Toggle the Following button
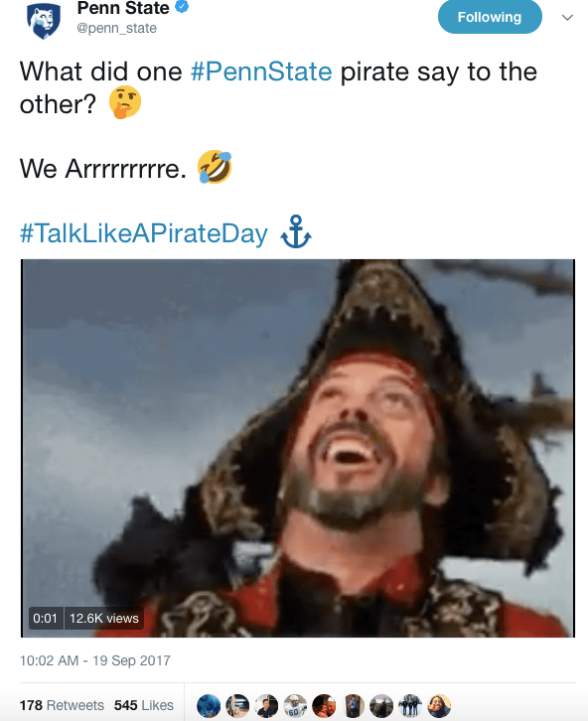Image resolution: width=588 pixels, height=721 pixels. (490, 17)
